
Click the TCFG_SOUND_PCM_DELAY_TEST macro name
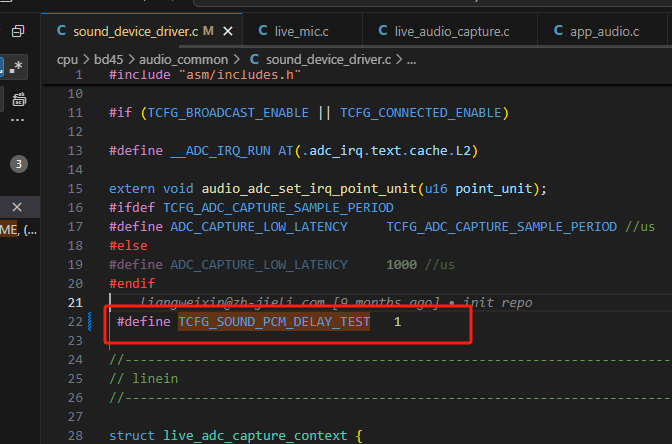(x=274, y=322)
